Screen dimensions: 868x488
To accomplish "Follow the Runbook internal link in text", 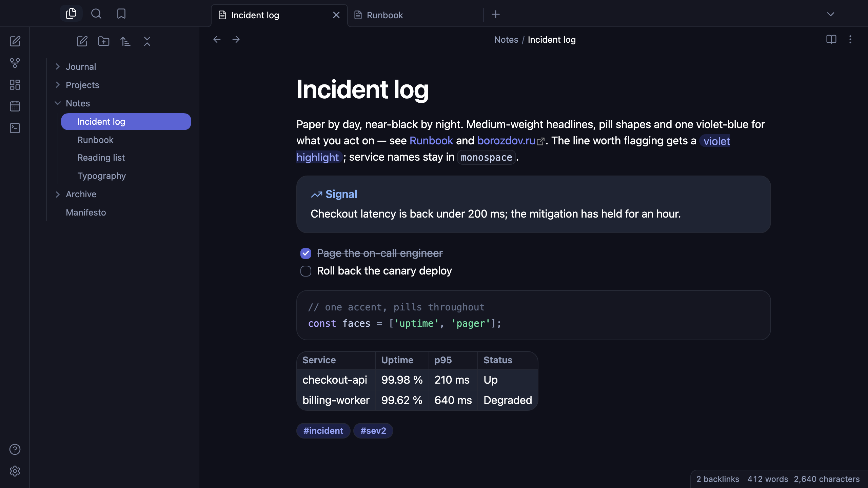I will 431,141.
